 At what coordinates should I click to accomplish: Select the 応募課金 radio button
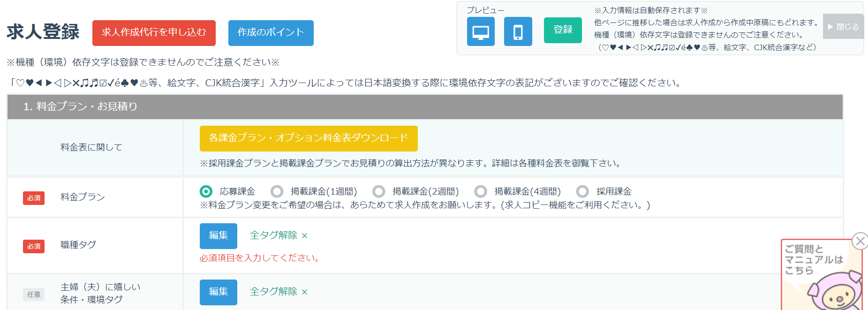[x=206, y=191]
